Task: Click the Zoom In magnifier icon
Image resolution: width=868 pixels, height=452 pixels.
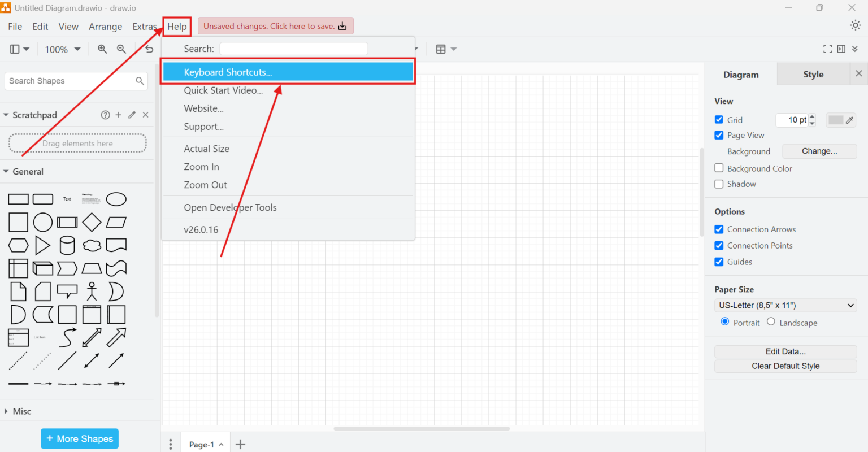Action: pyautogui.click(x=102, y=49)
